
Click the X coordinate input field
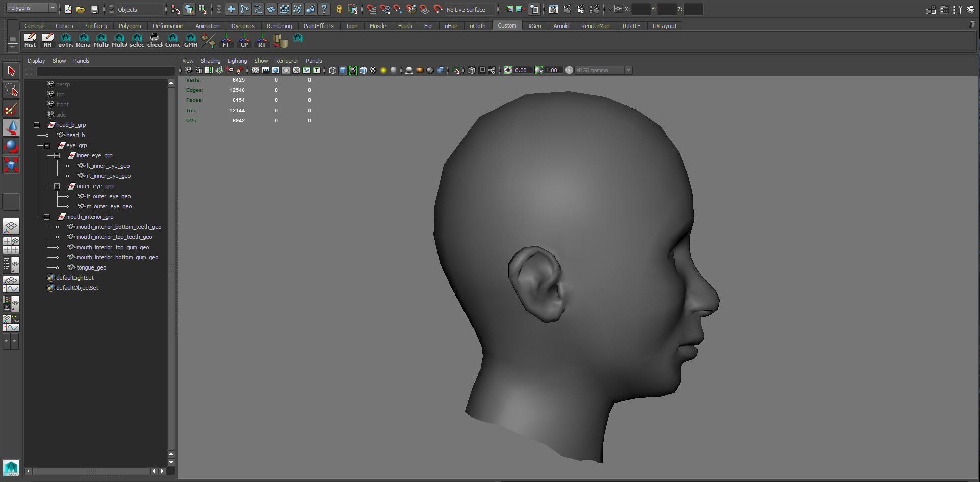(640, 9)
